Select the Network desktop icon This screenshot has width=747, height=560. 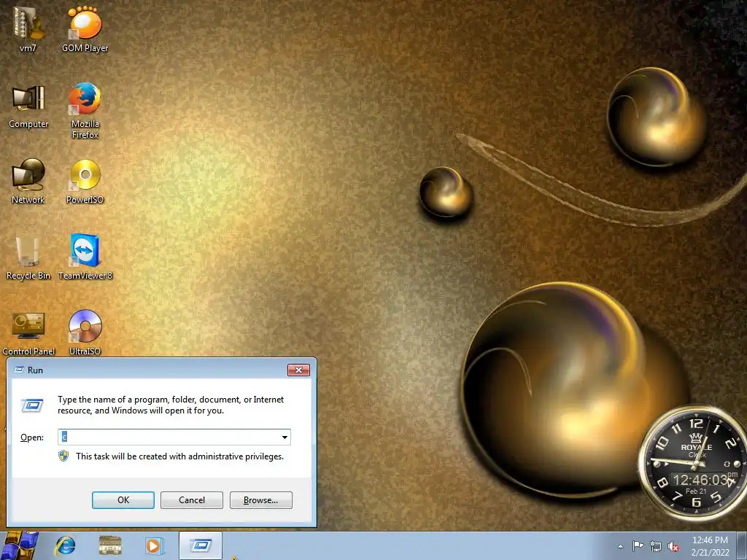click(x=28, y=182)
